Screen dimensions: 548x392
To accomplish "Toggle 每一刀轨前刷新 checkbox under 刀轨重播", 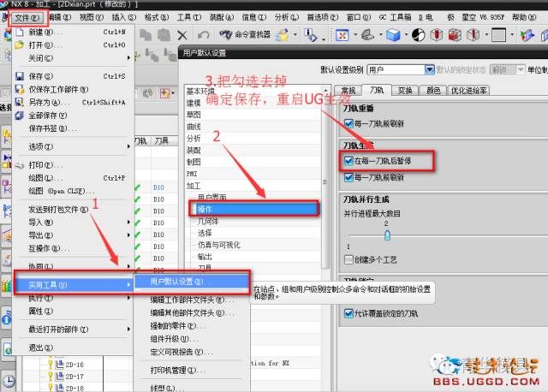I will (348, 123).
